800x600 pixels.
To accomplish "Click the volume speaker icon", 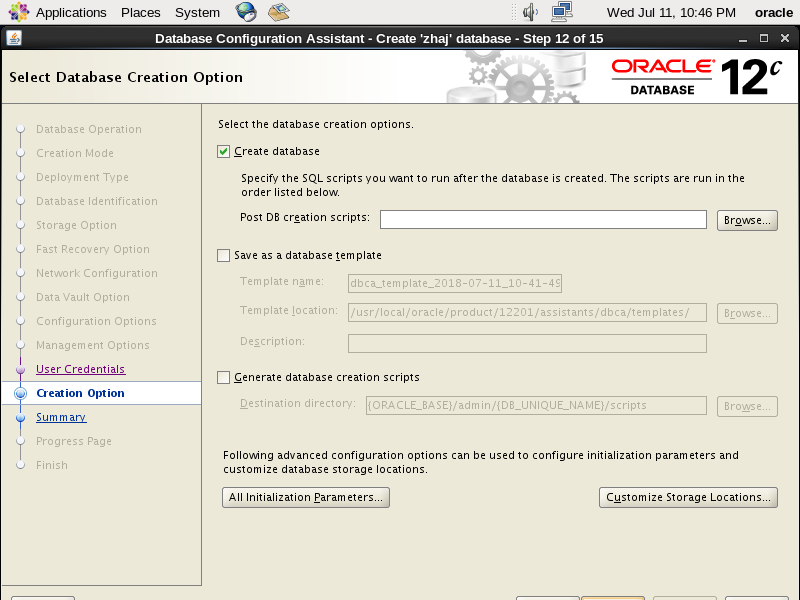I will click(x=530, y=12).
